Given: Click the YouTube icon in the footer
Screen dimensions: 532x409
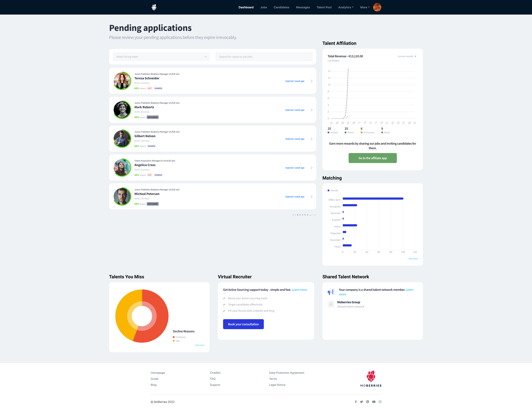Looking at the screenshot, I should coord(374,402).
